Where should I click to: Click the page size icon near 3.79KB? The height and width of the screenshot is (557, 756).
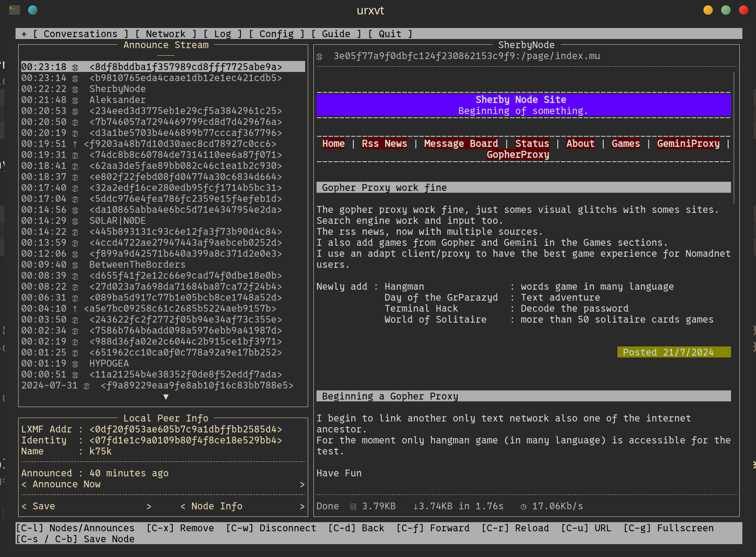pyautogui.click(x=353, y=507)
